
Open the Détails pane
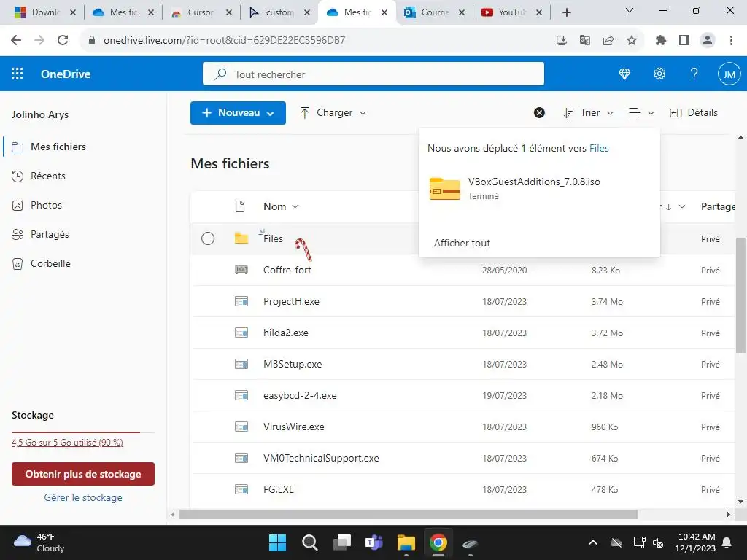pyautogui.click(x=694, y=113)
